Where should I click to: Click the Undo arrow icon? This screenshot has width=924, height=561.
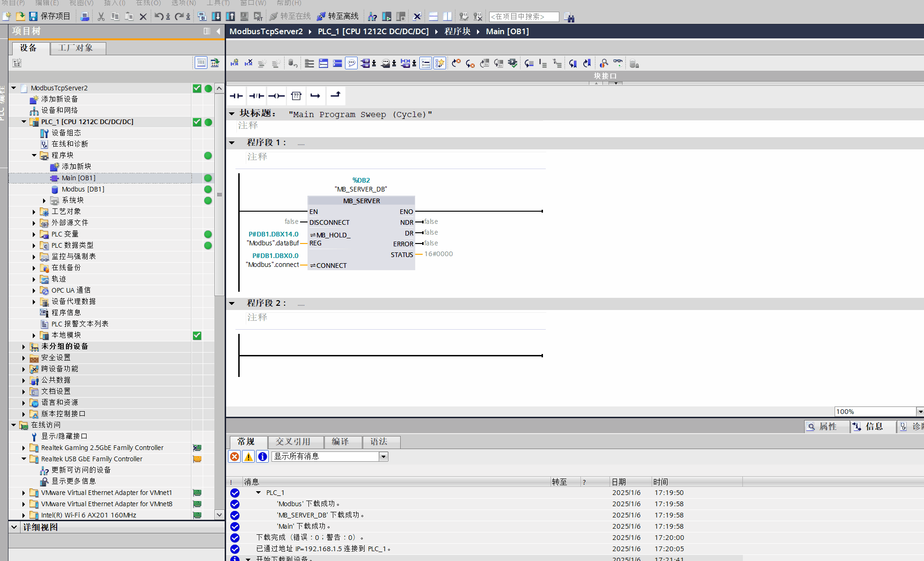click(159, 16)
